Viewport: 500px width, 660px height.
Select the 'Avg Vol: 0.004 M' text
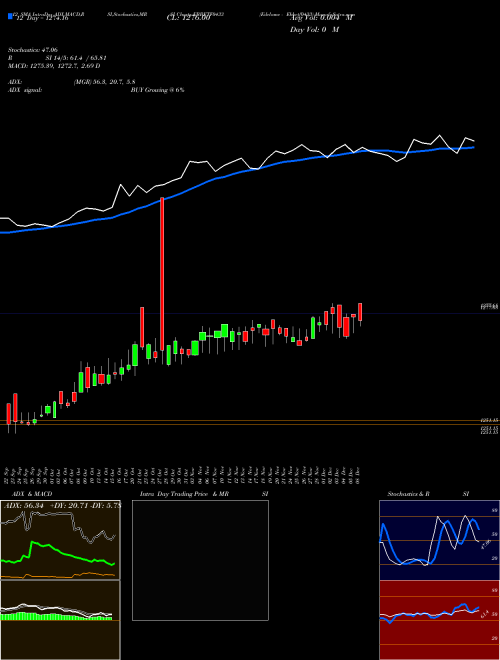(322, 18)
